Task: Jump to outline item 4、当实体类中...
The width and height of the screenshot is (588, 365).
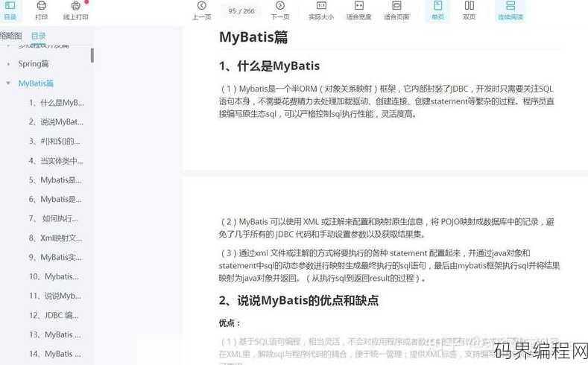Action: click(56, 161)
